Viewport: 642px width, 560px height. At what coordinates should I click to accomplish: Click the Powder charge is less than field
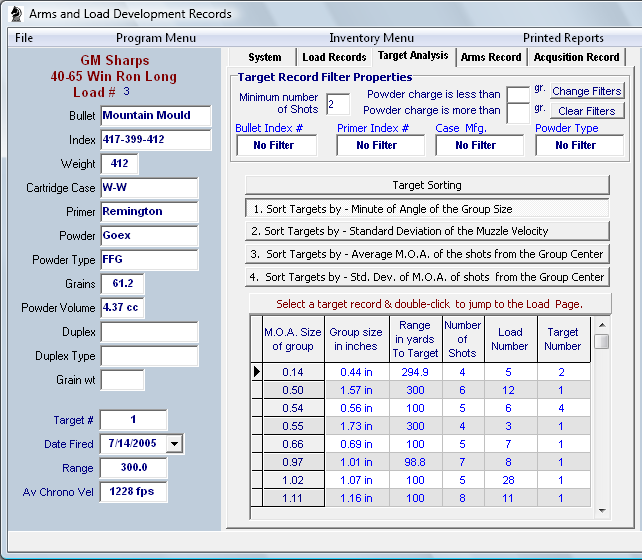tap(518, 95)
